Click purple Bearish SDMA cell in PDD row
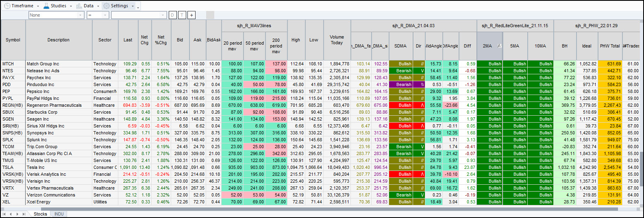The image size is (644, 218). (401, 84)
